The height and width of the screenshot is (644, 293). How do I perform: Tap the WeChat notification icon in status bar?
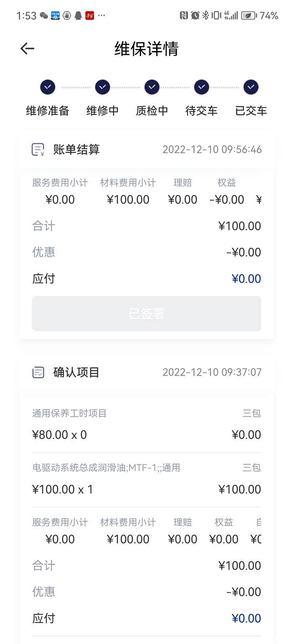(x=44, y=15)
